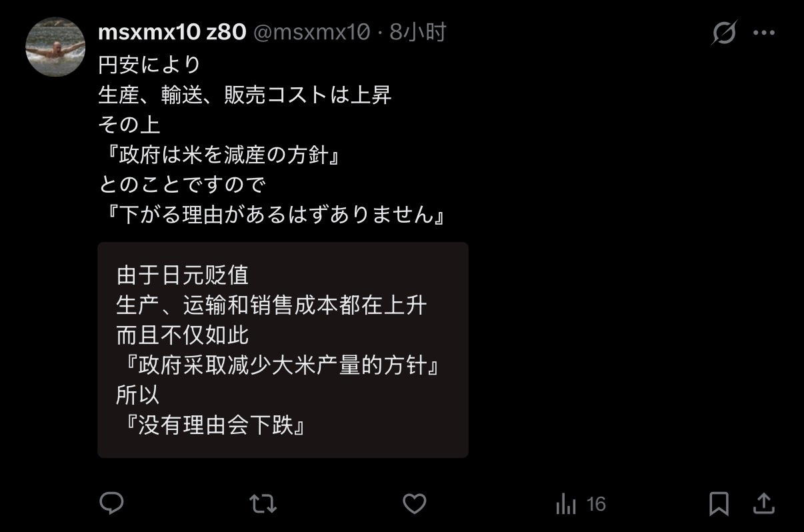Screen dimensions: 804x532
Task: Click translated line 『政府采取减少大米产量的方针』
Action: [279, 365]
